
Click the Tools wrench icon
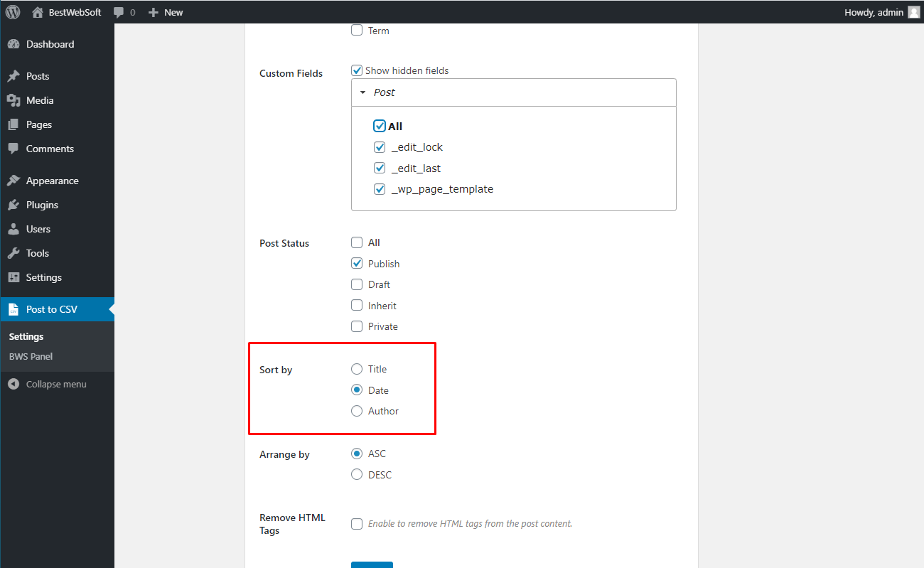[x=13, y=253]
